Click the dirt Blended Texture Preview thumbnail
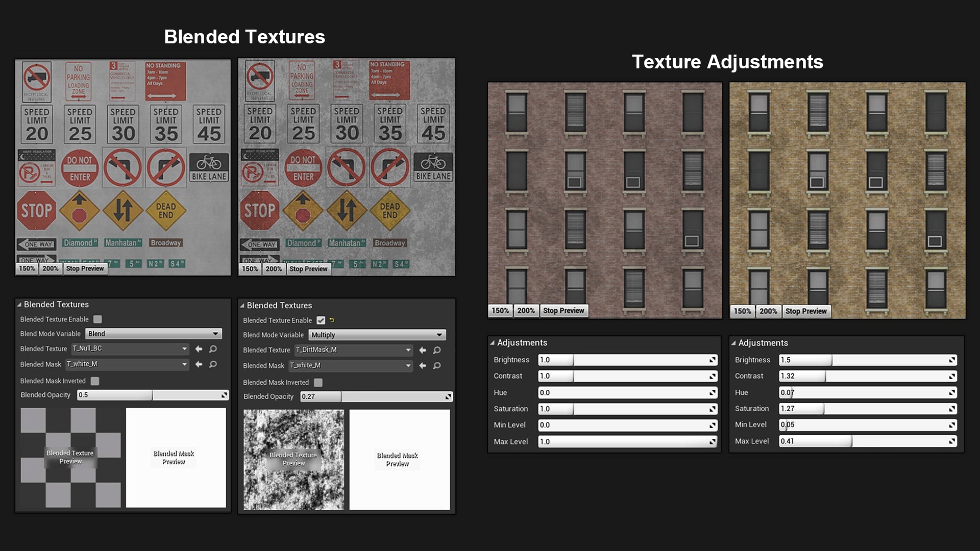Screen dimensions: 980x551 click(x=293, y=459)
